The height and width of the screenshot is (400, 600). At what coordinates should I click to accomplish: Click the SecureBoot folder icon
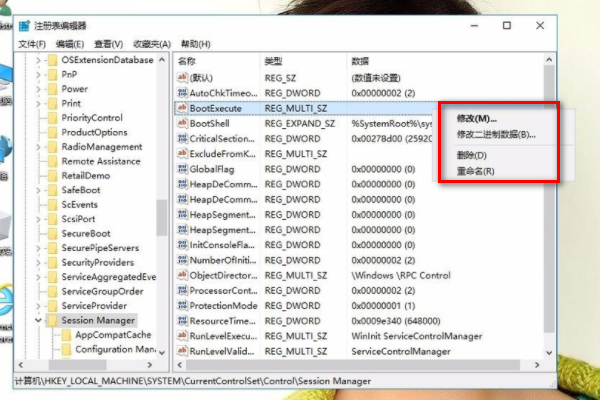(53, 233)
